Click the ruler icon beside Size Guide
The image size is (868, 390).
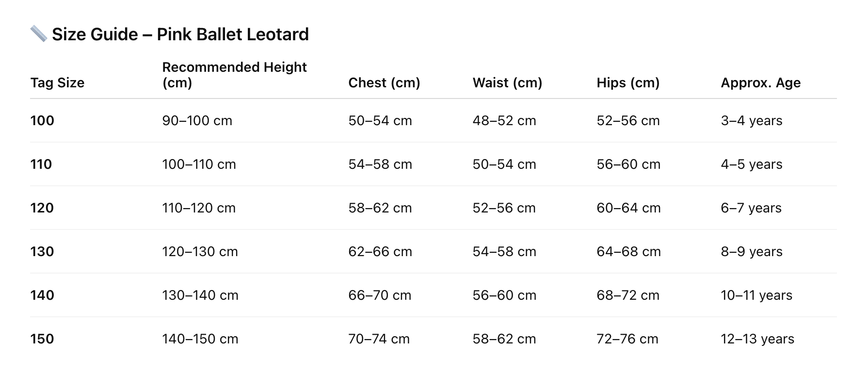coord(39,34)
